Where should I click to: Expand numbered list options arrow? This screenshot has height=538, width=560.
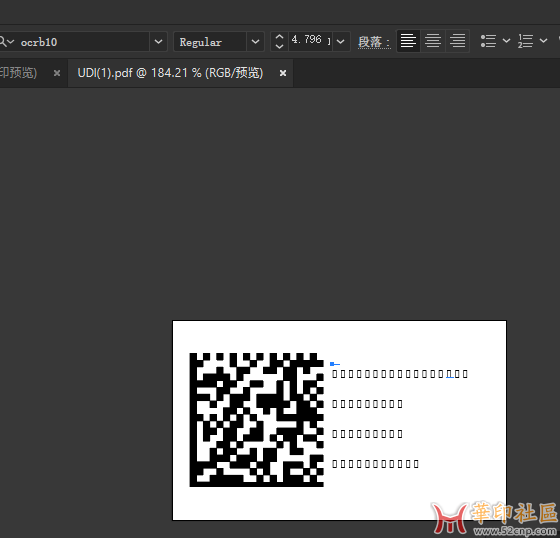click(x=544, y=41)
